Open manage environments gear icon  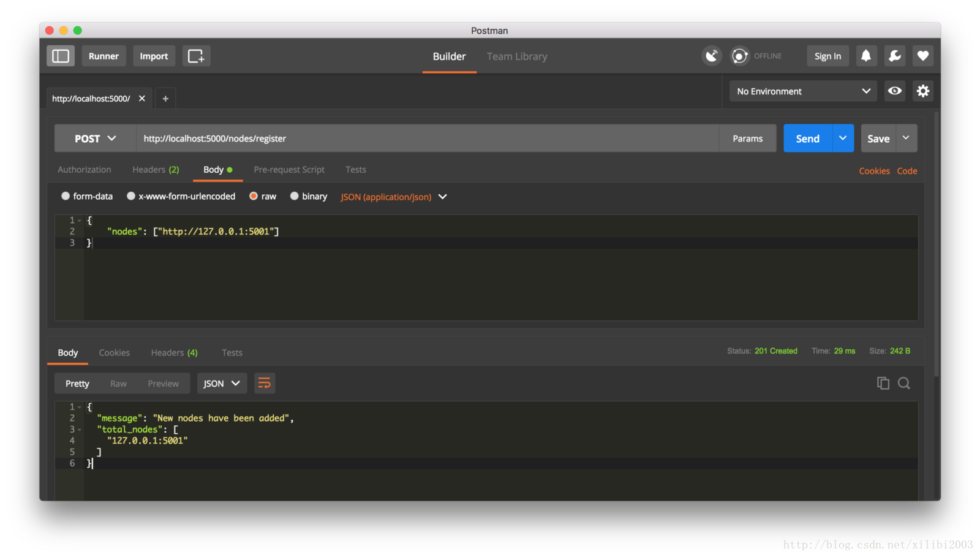click(x=923, y=91)
